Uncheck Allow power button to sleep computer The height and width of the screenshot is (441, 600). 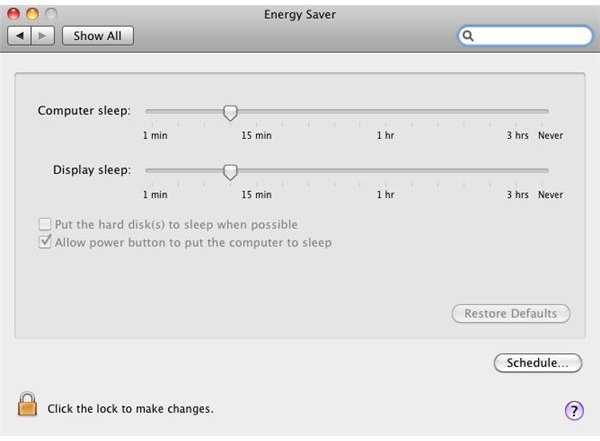(x=45, y=242)
